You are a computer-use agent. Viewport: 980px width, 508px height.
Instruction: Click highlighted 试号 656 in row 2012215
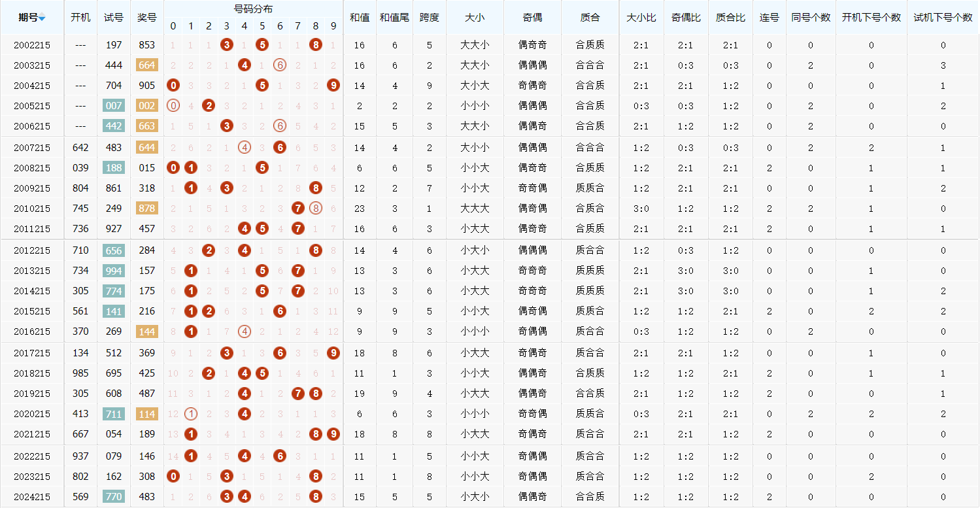coord(114,250)
